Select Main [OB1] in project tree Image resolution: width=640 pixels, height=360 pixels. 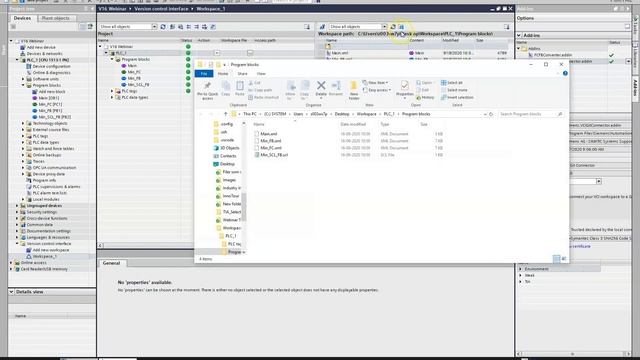(49, 98)
